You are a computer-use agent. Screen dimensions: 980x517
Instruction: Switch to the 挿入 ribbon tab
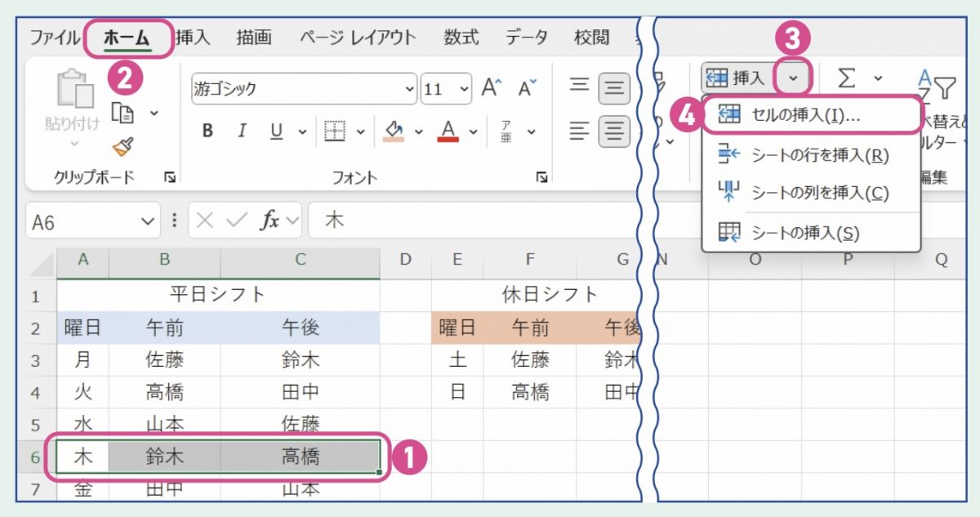pyautogui.click(x=193, y=37)
